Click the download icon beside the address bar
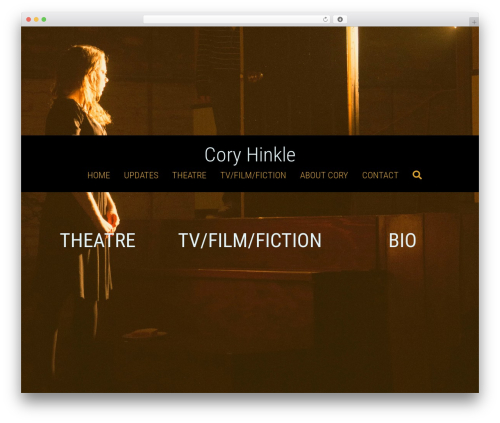This screenshot has width=500, height=423. click(x=340, y=19)
